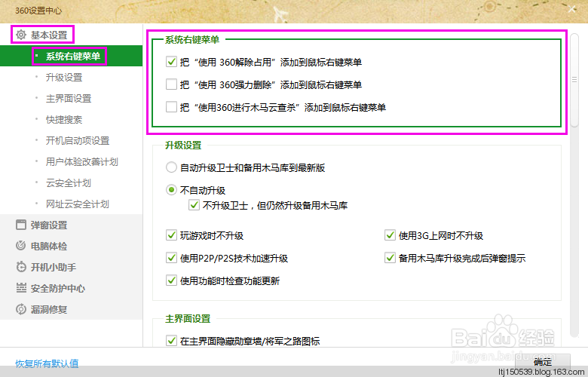Select the 不自动升级 radio button
This screenshot has height=377, width=588.
171,190
